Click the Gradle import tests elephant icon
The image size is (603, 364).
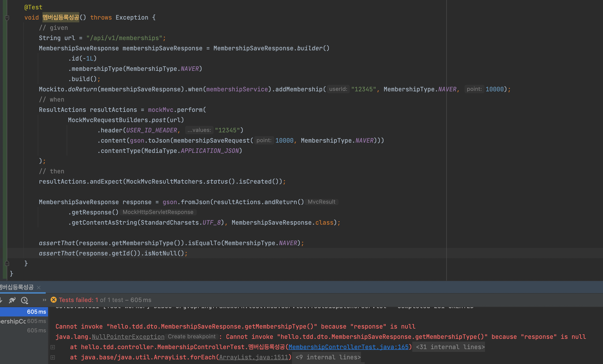coord(12,300)
